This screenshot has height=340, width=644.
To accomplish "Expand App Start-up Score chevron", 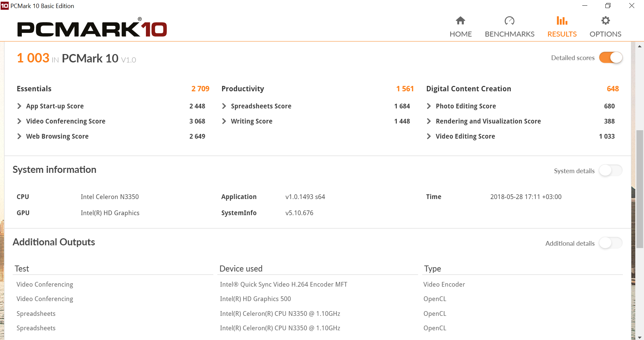I will click(19, 106).
